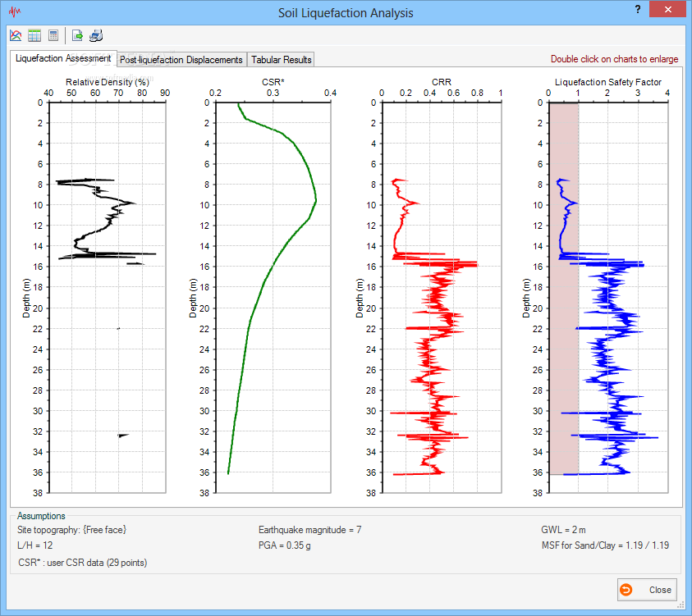Click the 'Liquefaction Safety Factor' chart title
Viewport: 692px width, 616px height.
tap(608, 82)
